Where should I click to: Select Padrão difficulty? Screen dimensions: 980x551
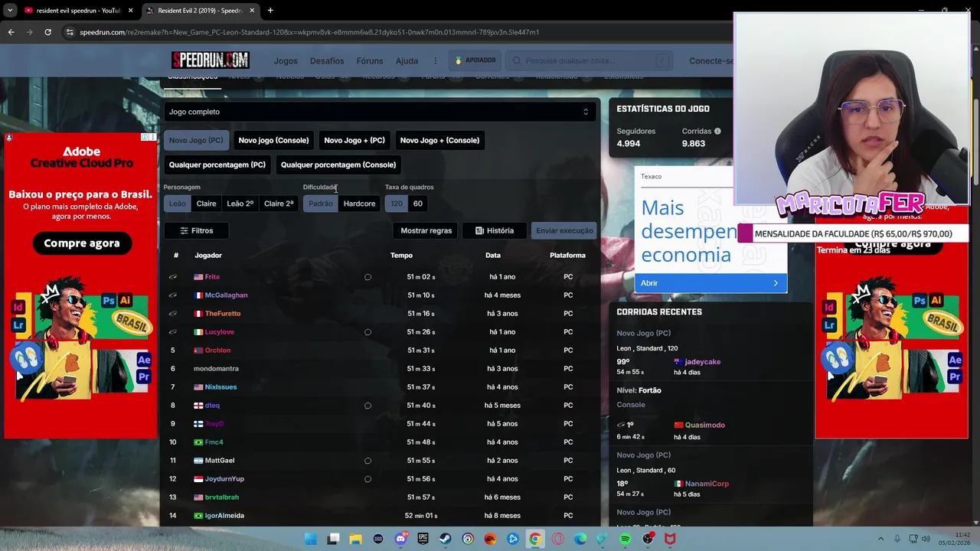[x=320, y=204]
